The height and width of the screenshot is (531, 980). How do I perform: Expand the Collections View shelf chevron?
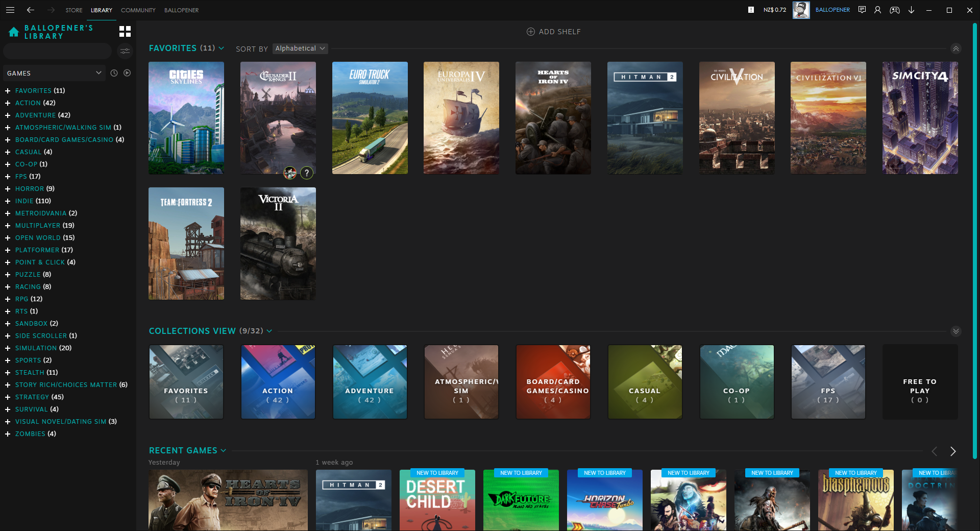[x=956, y=331]
